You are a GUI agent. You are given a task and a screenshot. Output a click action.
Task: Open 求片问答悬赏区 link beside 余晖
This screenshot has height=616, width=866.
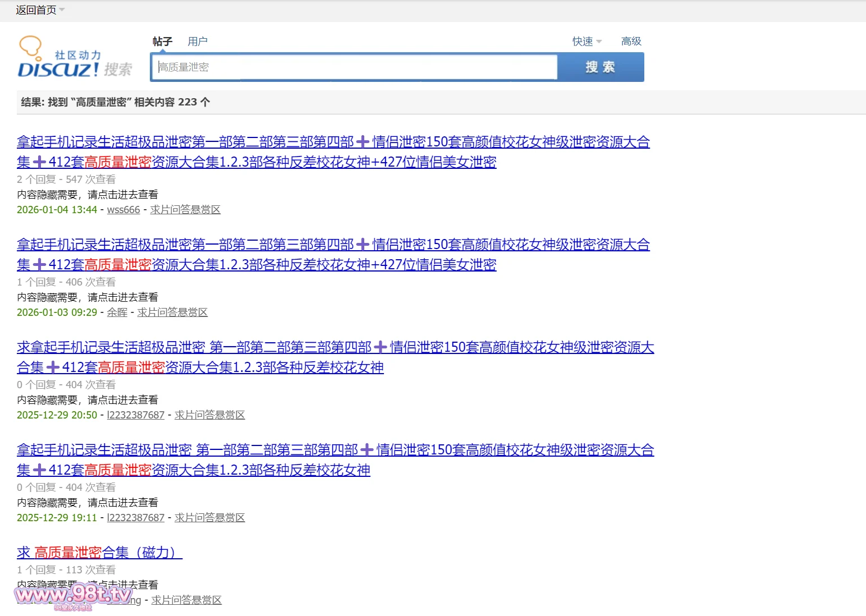(x=172, y=312)
